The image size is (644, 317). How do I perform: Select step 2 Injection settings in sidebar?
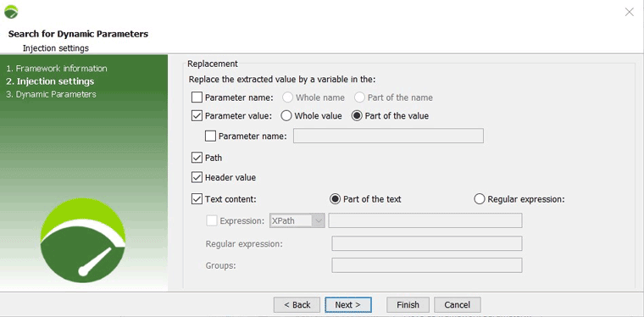click(50, 81)
